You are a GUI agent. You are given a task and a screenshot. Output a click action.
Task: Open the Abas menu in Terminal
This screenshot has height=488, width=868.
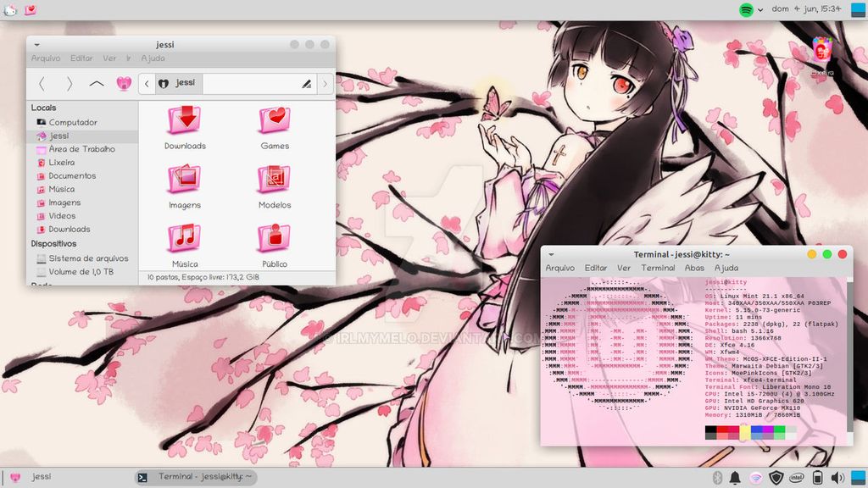tap(694, 268)
